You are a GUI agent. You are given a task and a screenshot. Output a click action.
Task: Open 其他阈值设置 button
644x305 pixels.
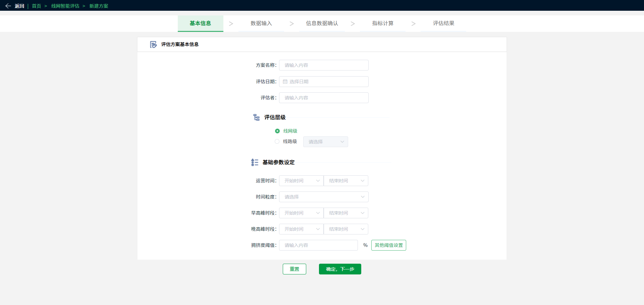(389, 245)
